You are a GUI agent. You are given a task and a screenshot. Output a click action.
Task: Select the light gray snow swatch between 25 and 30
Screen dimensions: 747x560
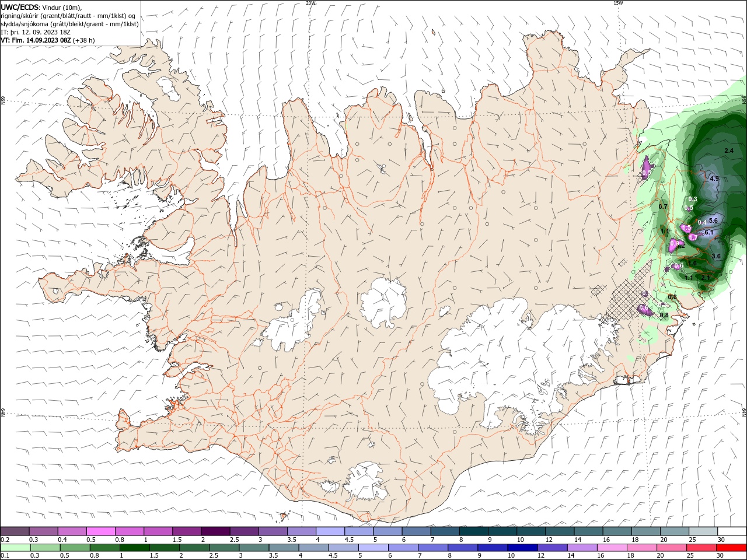(x=703, y=531)
